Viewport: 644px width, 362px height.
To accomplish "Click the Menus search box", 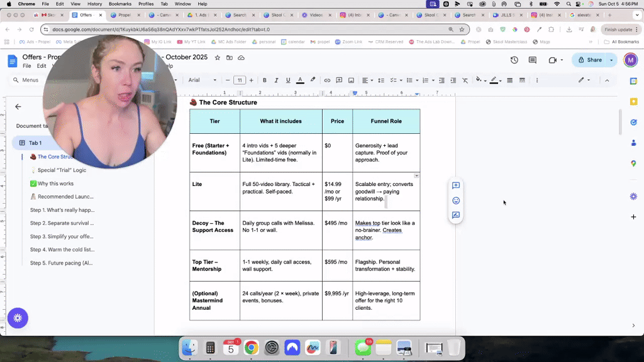I will pos(26,80).
